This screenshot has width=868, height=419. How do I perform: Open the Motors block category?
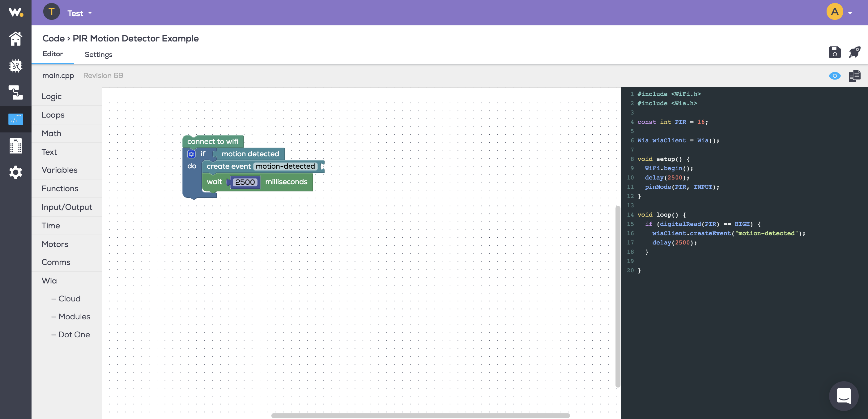tap(67, 244)
